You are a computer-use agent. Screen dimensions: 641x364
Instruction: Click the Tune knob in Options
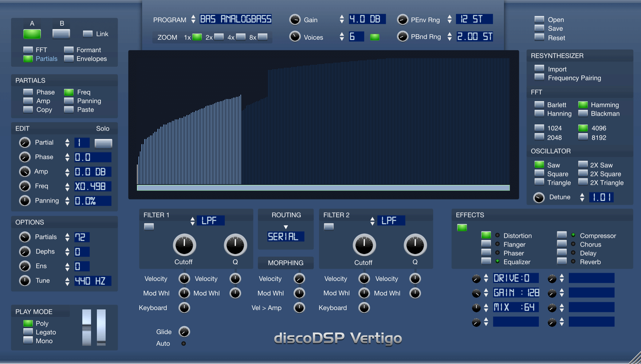(x=24, y=281)
